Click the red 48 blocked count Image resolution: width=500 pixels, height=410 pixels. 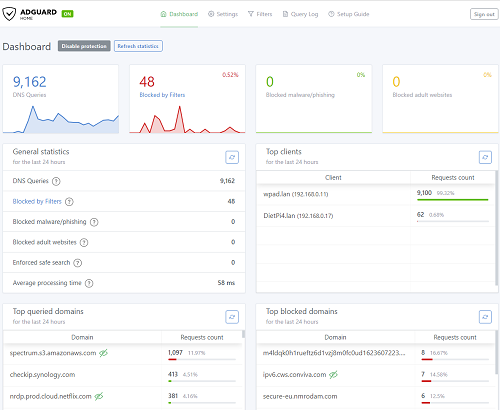147,82
